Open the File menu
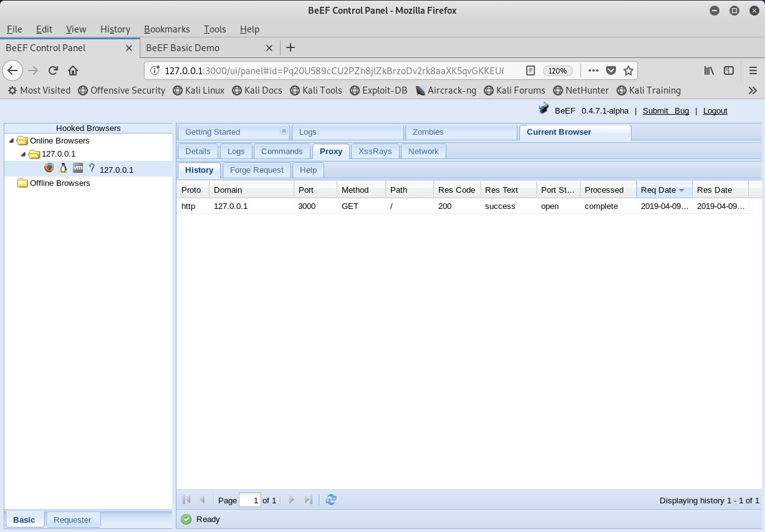Image resolution: width=765 pixels, height=532 pixels. pyautogui.click(x=14, y=29)
